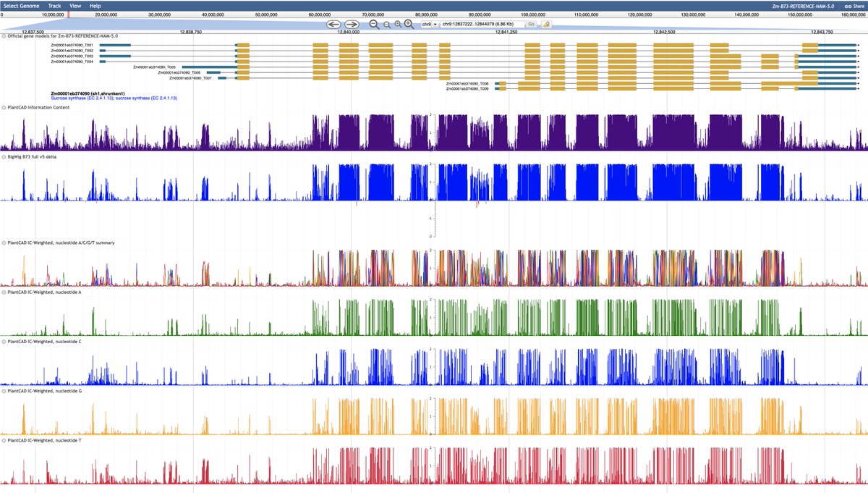Open the Select Genome menu
The height and width of the screenshot is (493, 868).
click(21, 5)
